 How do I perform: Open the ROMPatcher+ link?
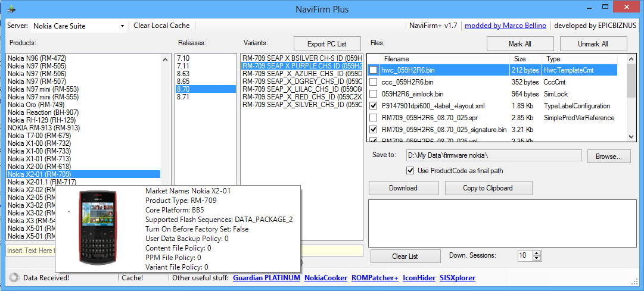pyautogui.click(x=375, y=278)
